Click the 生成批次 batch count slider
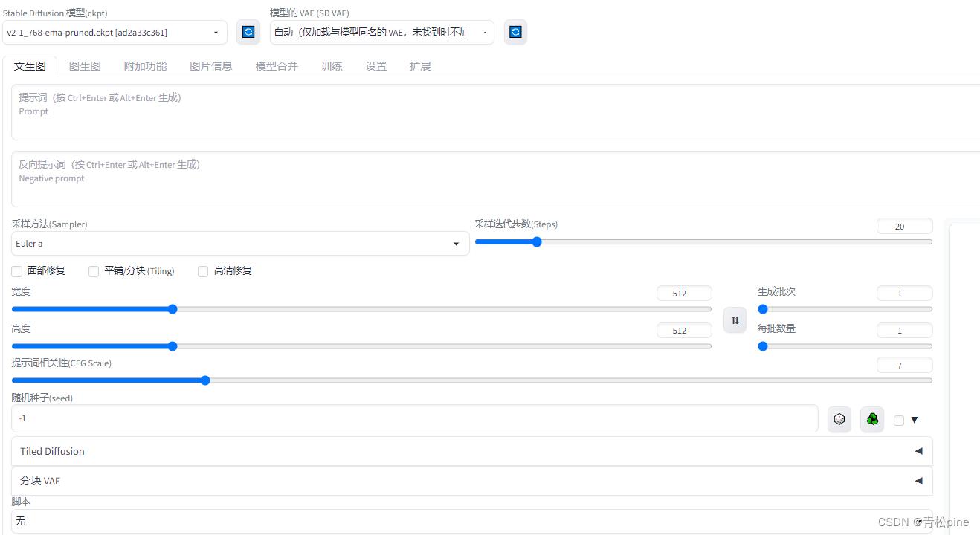This screenshot has width=980, height=535. [x=845, y=309]
